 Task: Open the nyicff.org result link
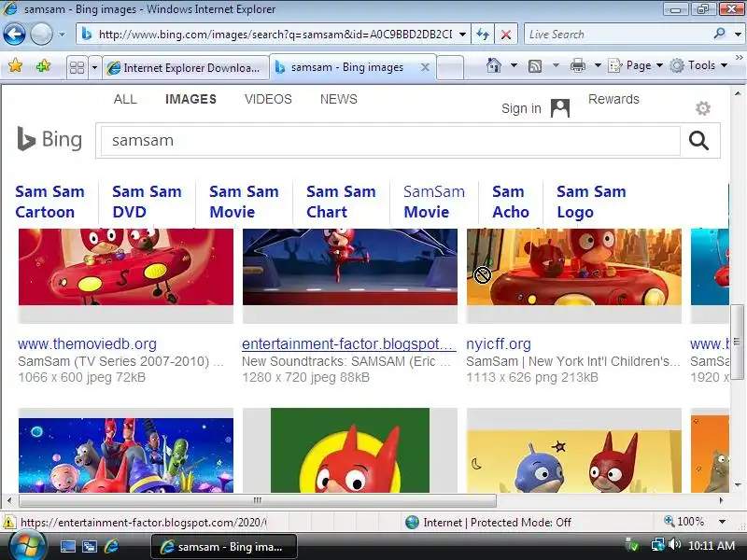[499, 343]
